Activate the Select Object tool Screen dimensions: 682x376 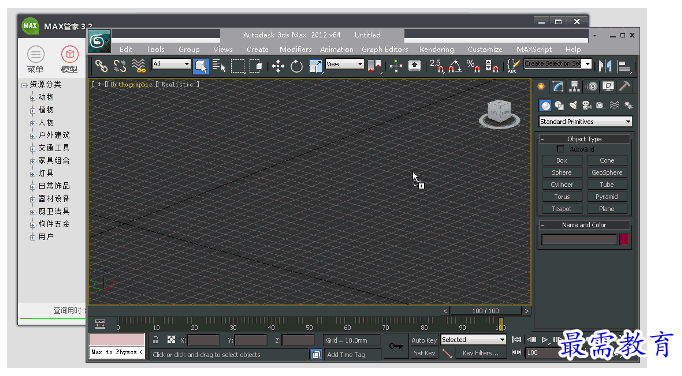(x=201, y=66)
